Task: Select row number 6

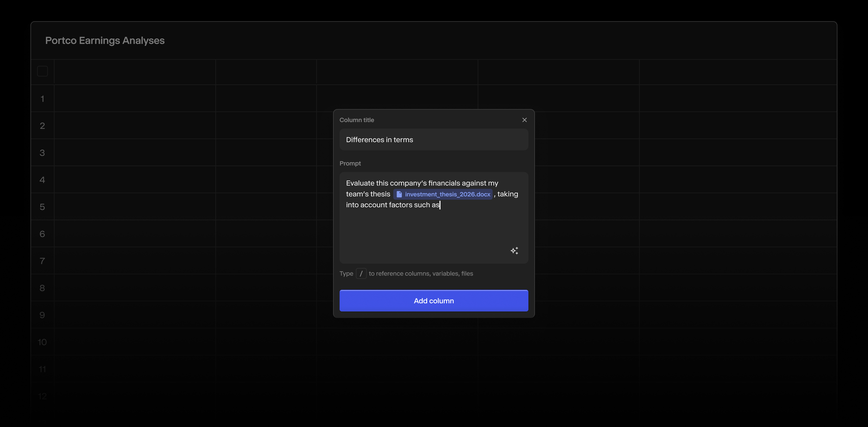Action: pos(42,234)
